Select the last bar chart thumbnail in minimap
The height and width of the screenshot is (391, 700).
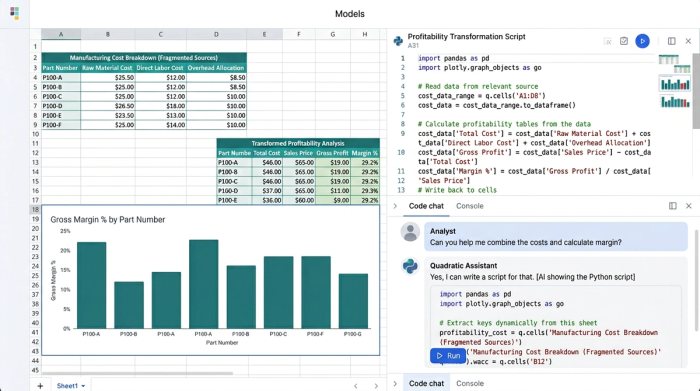coord(675,102)
